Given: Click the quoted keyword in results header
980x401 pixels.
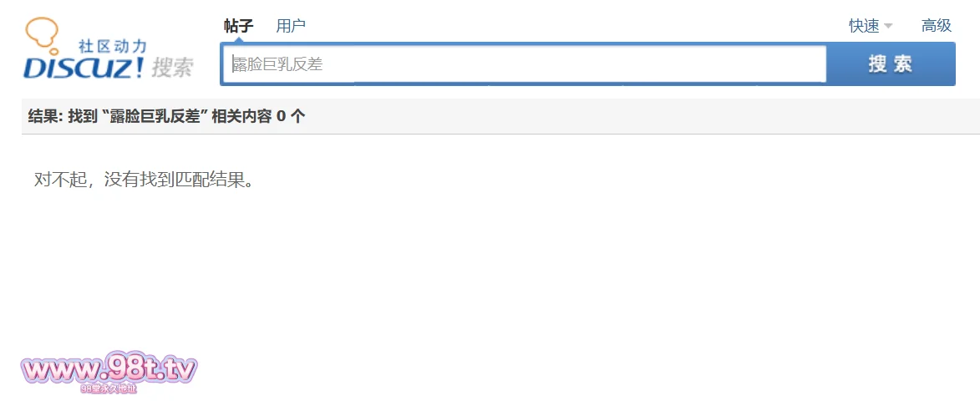Looking at the screenshot, I should [x=154, y=116].
